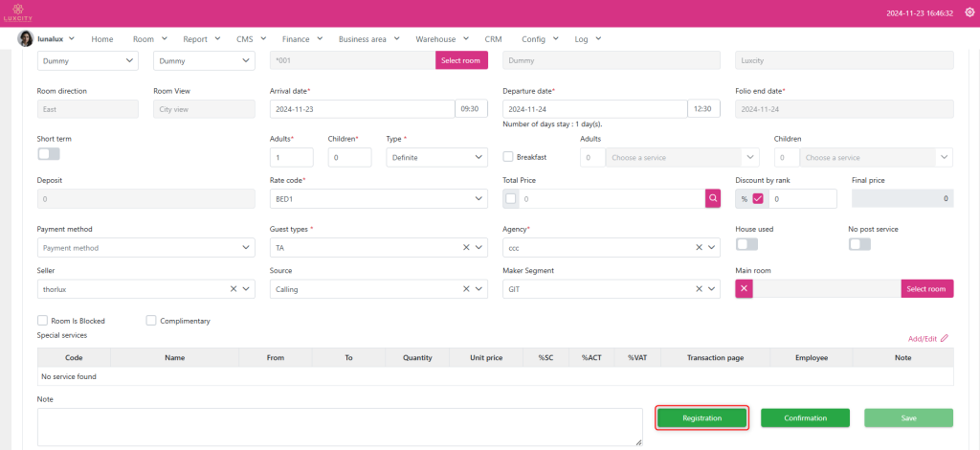The height and width of the screenshot is (450, 980).
Task: Check the Room Is Blocked checkbox
Action: (x=42, y=321)
